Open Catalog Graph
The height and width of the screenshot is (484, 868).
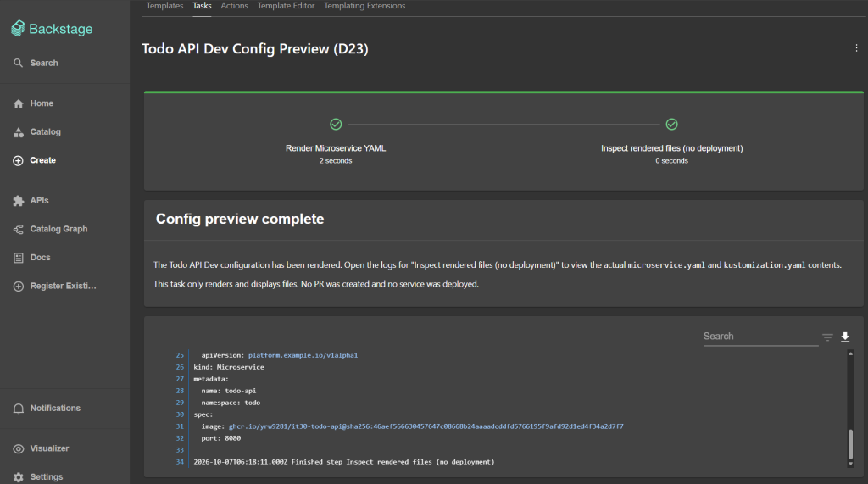(x=50, y=229)
